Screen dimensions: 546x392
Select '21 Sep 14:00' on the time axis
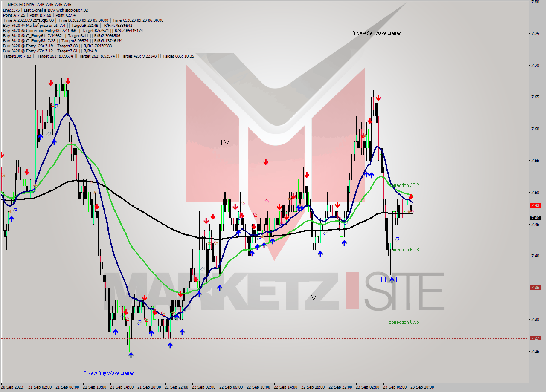[x=122, y=387]
